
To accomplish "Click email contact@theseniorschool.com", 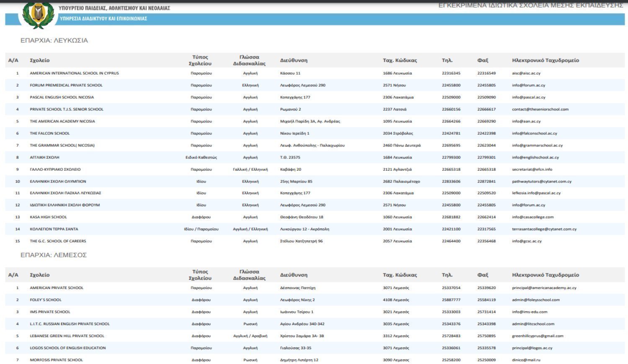I will coord(540,110).
